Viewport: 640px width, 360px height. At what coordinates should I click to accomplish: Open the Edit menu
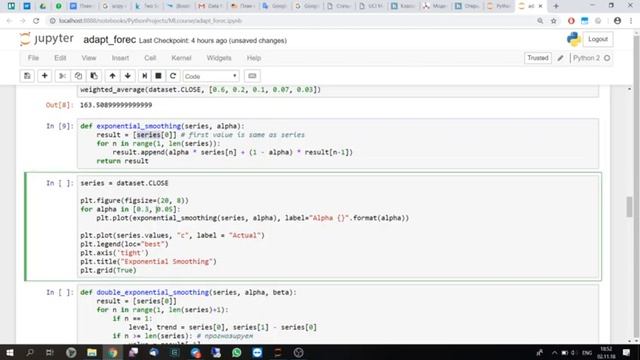pos(60,58)
